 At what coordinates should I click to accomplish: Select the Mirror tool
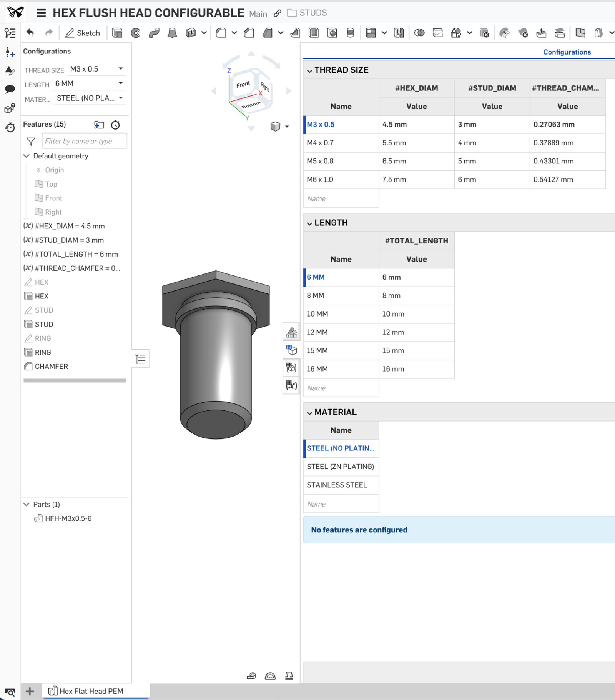click(x=398, y=33)
